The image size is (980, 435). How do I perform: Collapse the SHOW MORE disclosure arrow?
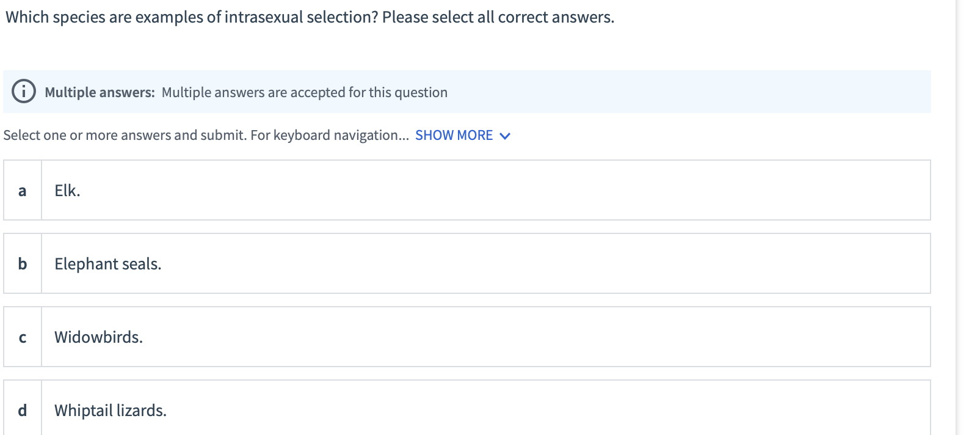pos(506,136)
